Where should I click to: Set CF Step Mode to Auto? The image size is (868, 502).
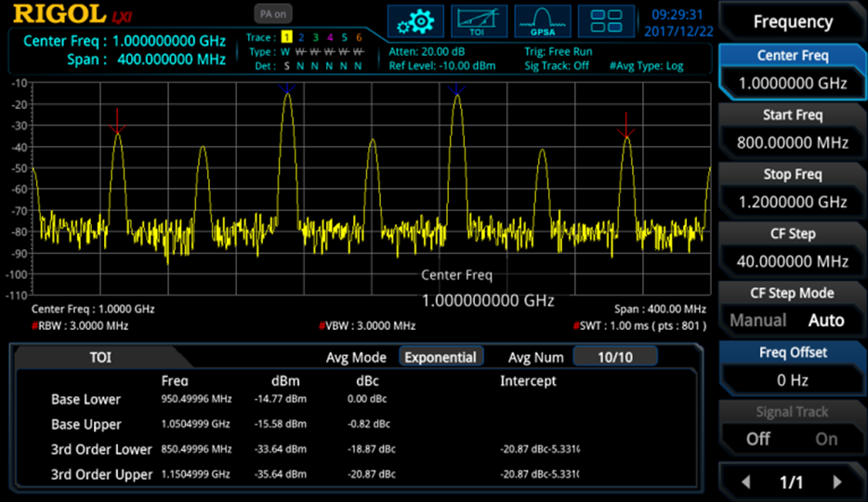(826, 321)
